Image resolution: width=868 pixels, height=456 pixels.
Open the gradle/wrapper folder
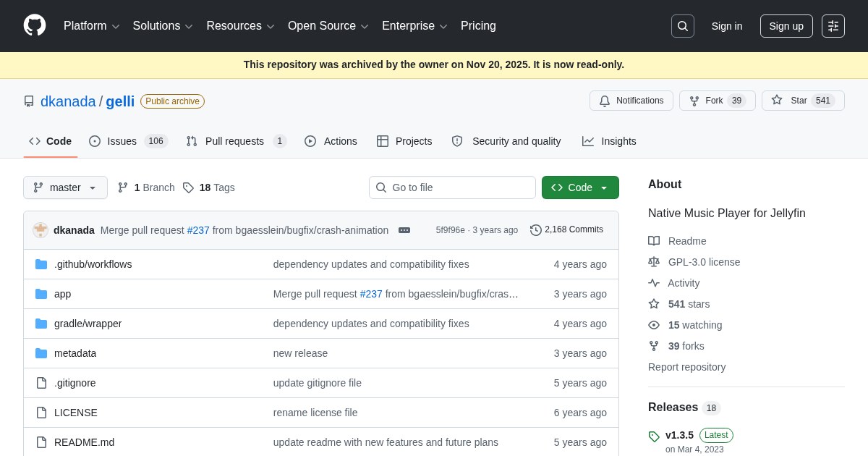click(x=88, y=324)
